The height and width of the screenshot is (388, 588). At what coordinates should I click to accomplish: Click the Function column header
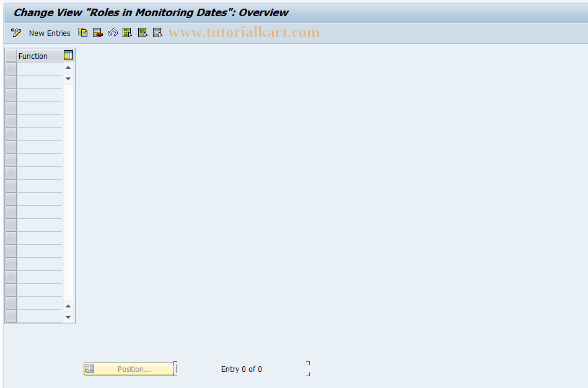coord(40,56)
